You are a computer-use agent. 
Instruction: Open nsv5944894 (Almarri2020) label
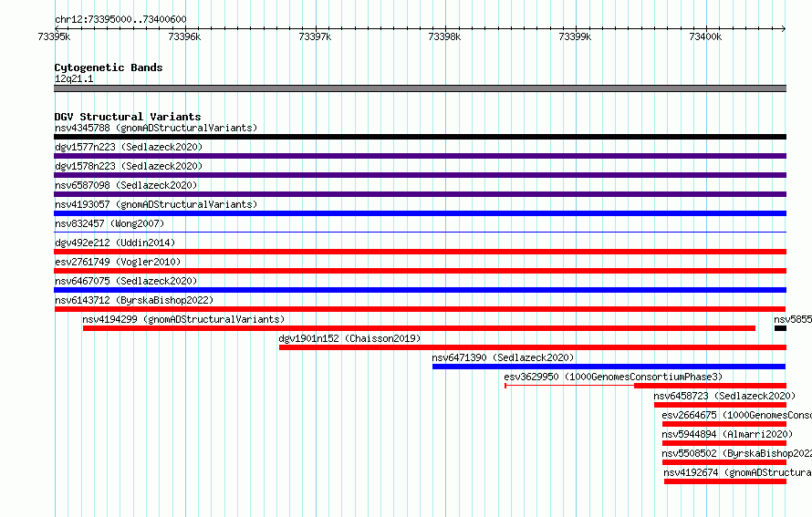point(727,434)
